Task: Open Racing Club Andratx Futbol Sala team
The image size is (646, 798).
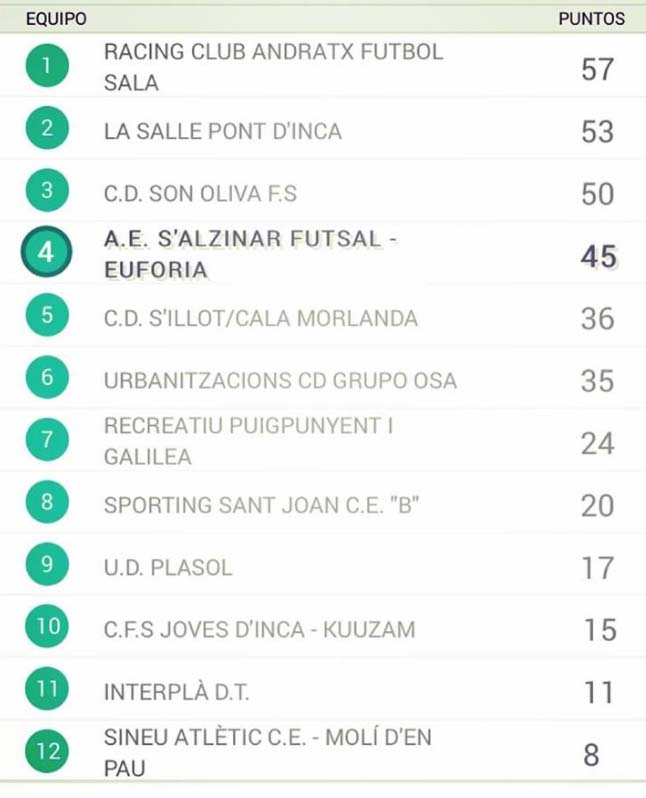Action: point(273,67)
